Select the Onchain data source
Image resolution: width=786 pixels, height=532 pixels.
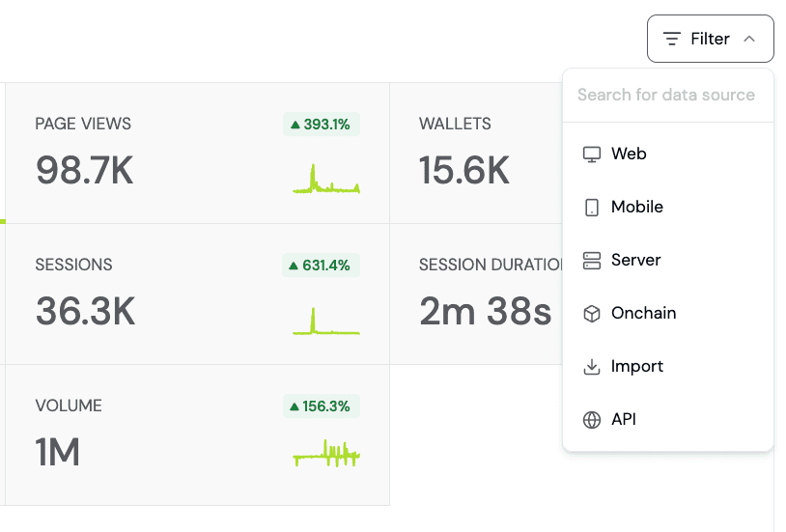(x=668, y=313)
